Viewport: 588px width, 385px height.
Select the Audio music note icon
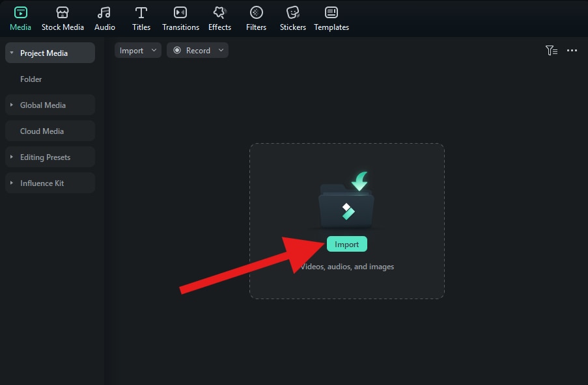(x=104, y=13)
